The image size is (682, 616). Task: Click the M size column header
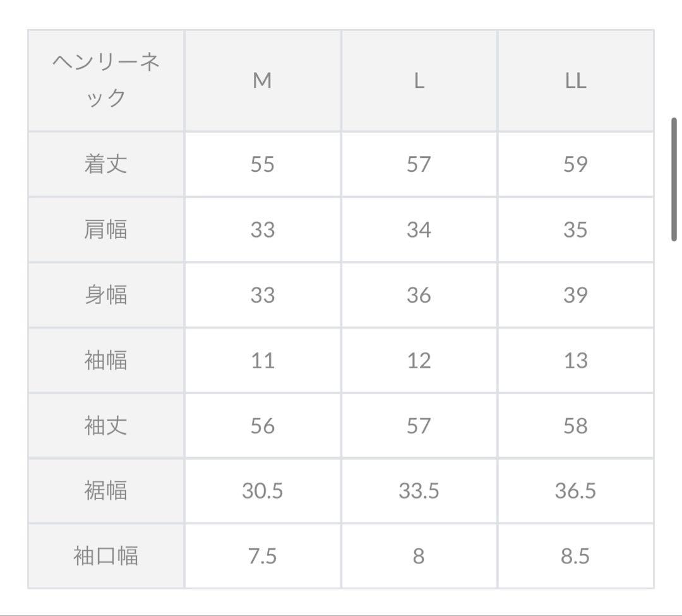pyautogui.click(x=263, y=81)
